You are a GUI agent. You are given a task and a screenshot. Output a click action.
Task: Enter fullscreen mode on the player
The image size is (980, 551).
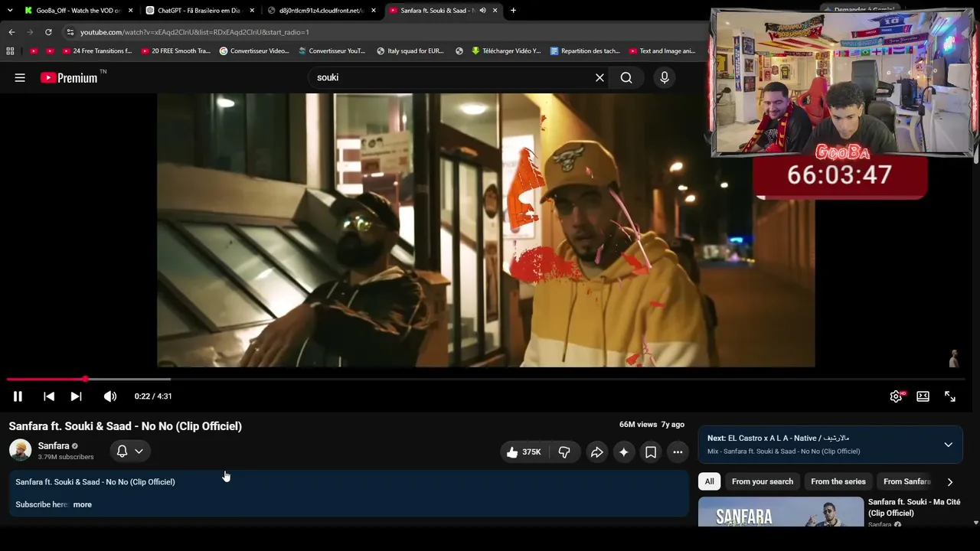point(950,396)
